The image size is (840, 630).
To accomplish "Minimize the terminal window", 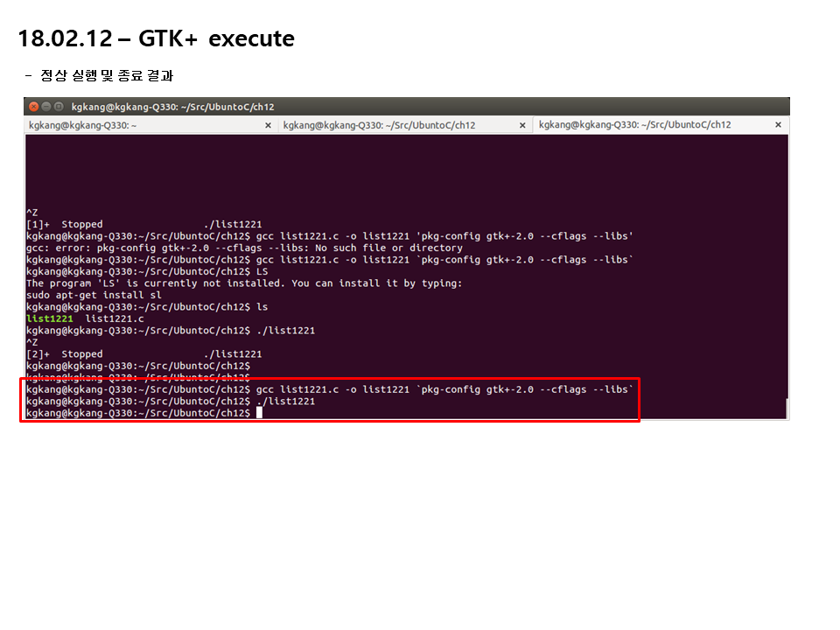I will coord(46,107).
